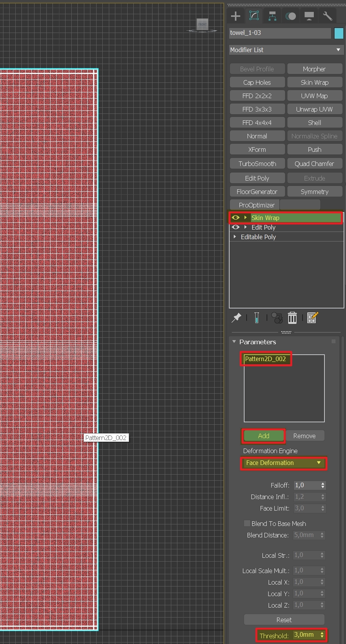
Task: Expand Editable Poly sub-object arrow
Action: pos(234,237)
